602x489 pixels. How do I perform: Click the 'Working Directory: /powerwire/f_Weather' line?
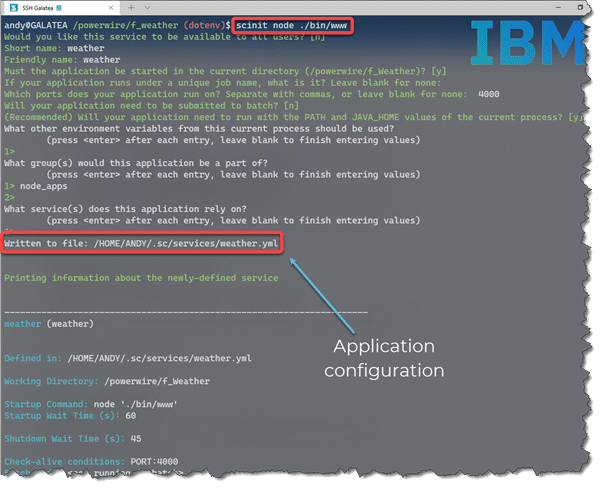(107, 381)
